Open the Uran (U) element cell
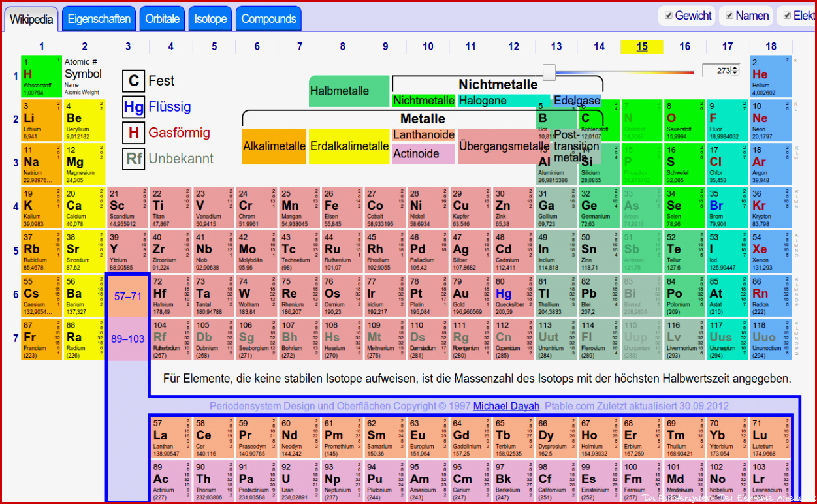This screenshot has width=817, height=504. tap(299, 480)
